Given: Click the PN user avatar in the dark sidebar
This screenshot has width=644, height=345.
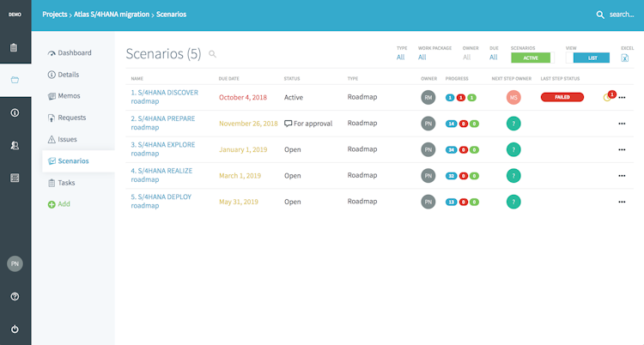Looking at the screenshot, I should point(15,263).
